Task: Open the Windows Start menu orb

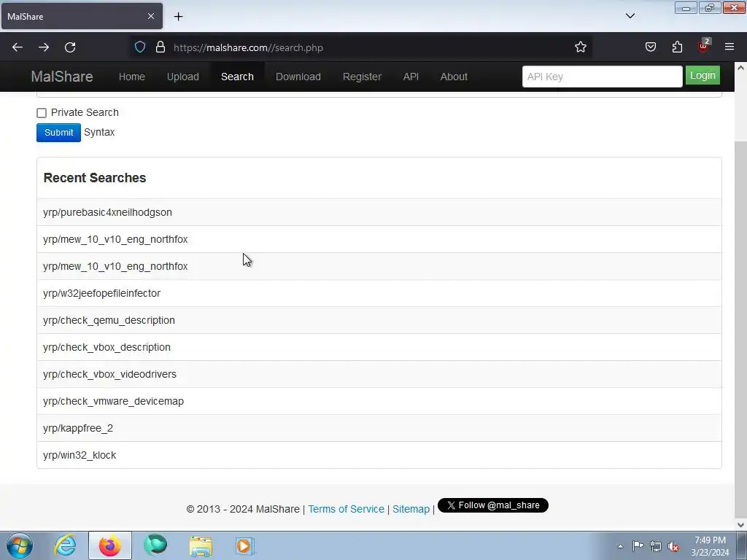Action: (x=20, y=545)
